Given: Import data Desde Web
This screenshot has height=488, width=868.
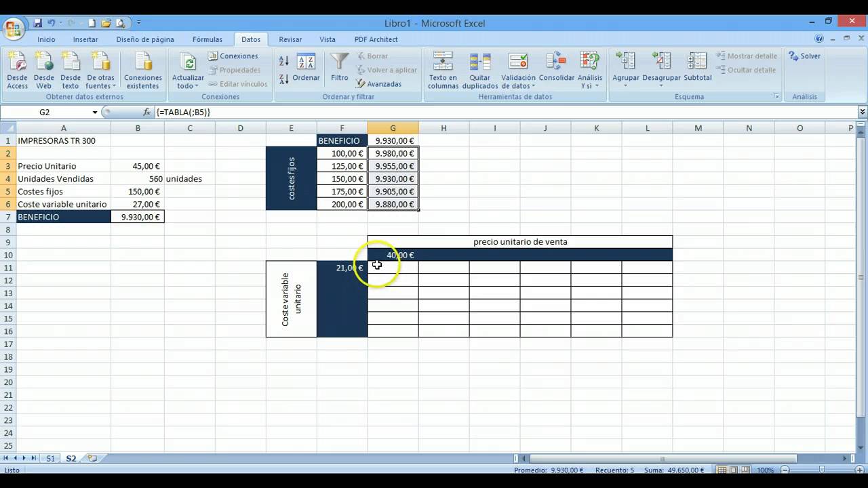Looking at the screenshot, I should [44, 70].
